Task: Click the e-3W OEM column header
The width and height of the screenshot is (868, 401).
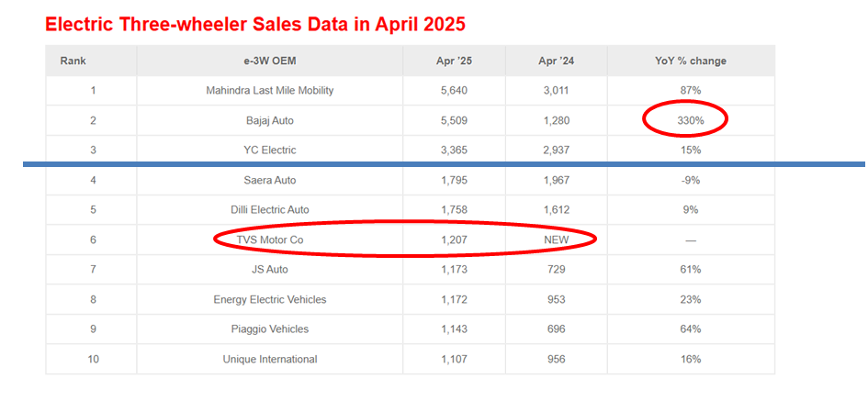Action: click(269, 61)
